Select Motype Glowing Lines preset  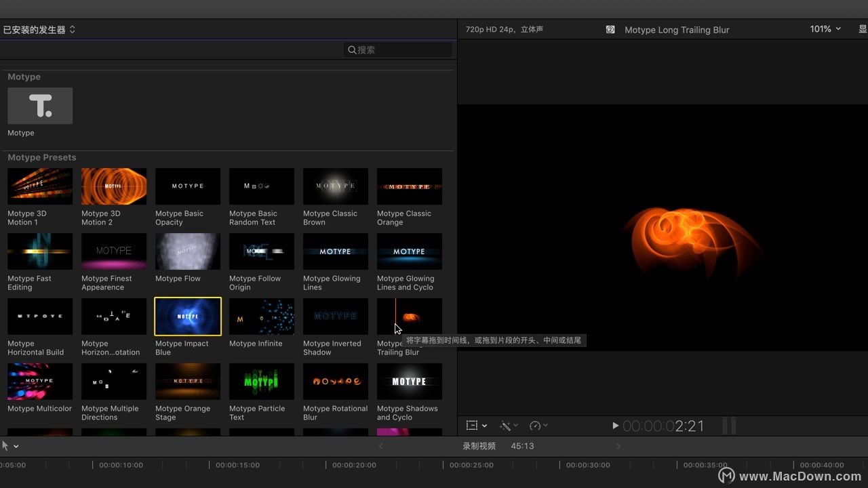click(336, 251)
